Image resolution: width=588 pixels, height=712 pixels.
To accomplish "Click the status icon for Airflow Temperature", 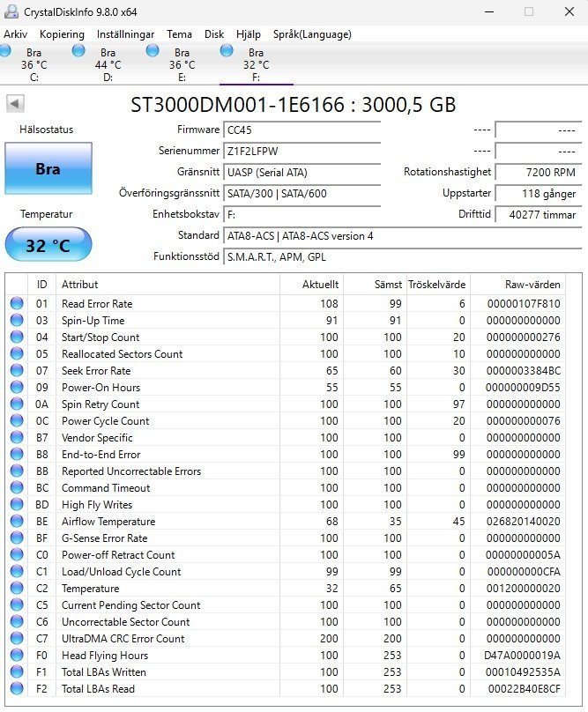I will (x=17, y=522).
